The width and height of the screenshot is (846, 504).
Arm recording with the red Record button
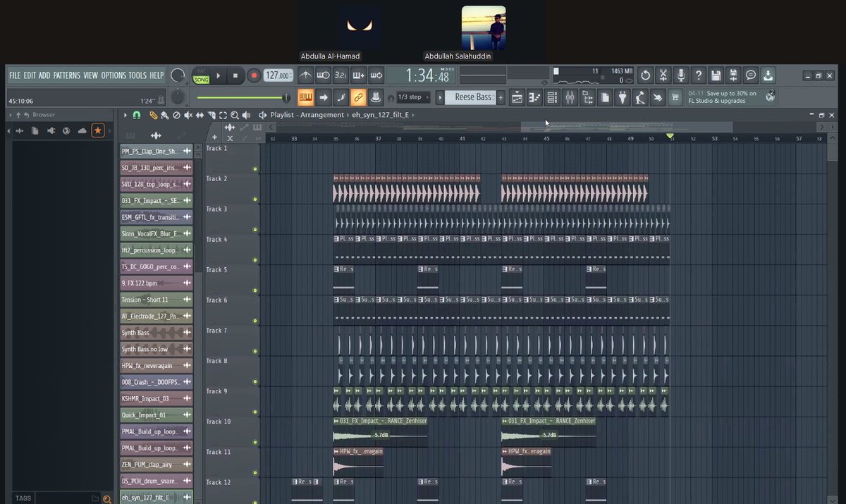[x=254, y=75]
